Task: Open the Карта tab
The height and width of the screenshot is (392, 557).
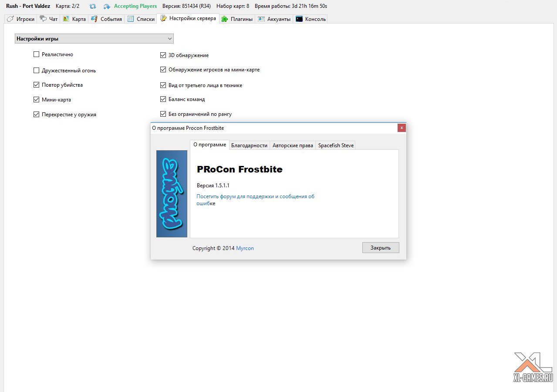Action: [x=74, y=19]
